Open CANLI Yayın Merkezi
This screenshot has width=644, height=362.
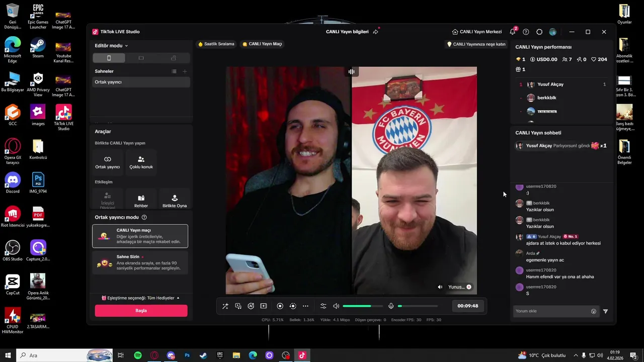pyautogui.click(x=476, y=32)
